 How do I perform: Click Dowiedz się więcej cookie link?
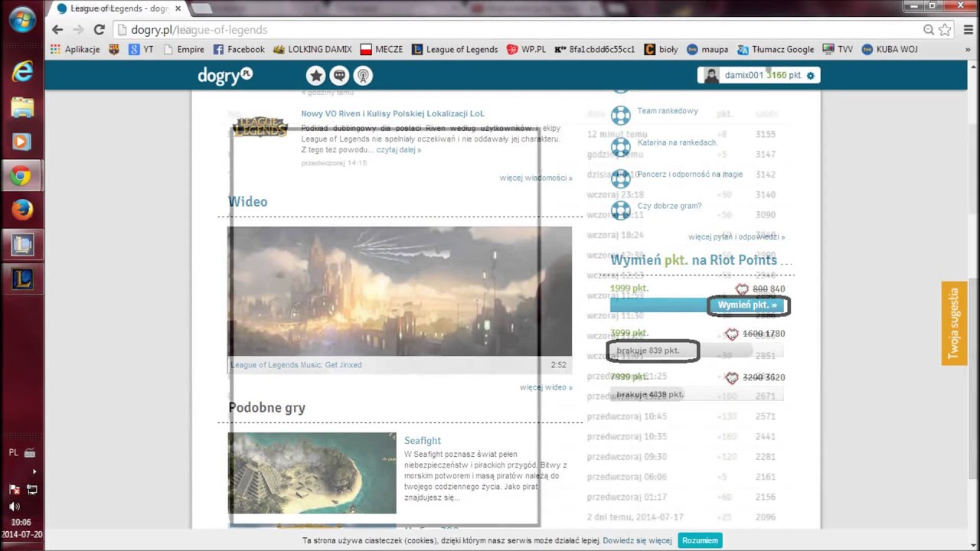coord(637,540)
